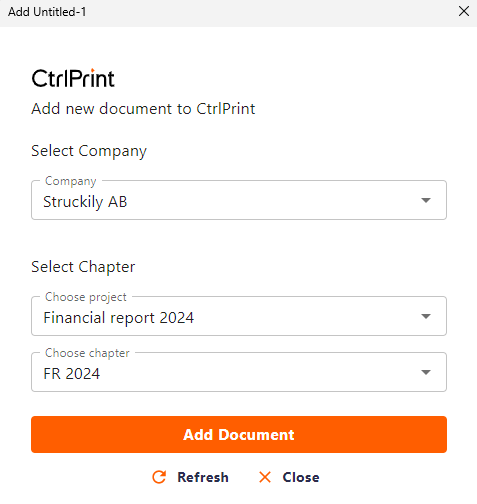
Task: Click the Choose chapter field label
Action: tap(87, 353)
